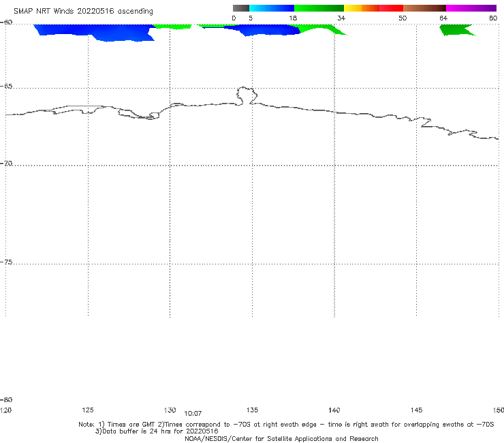Pick the green segment of the color bar
Image resolution: width=504 pixels, height=443 pixels.
pyautogui.click(x=319, y=8)
